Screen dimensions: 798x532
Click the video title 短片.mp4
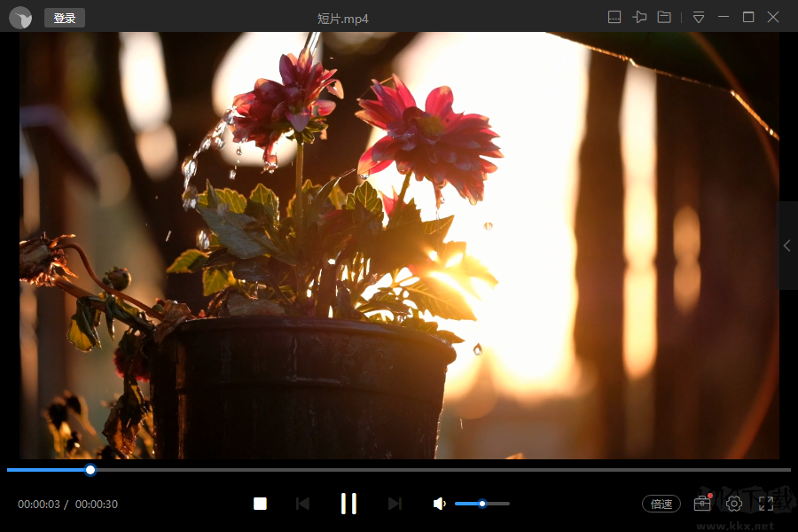point(343,19)
